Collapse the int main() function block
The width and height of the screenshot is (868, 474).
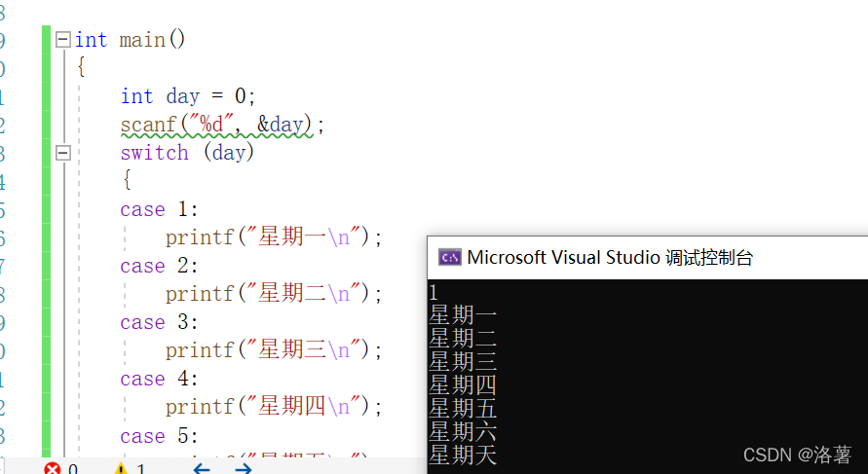pyautogui.click(x=63, y=39)
